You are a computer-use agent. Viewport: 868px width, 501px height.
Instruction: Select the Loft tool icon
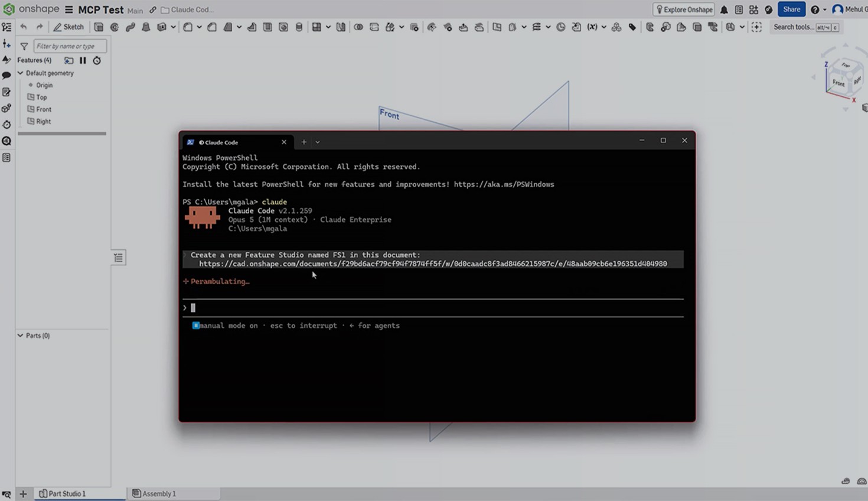coord(146,27)
